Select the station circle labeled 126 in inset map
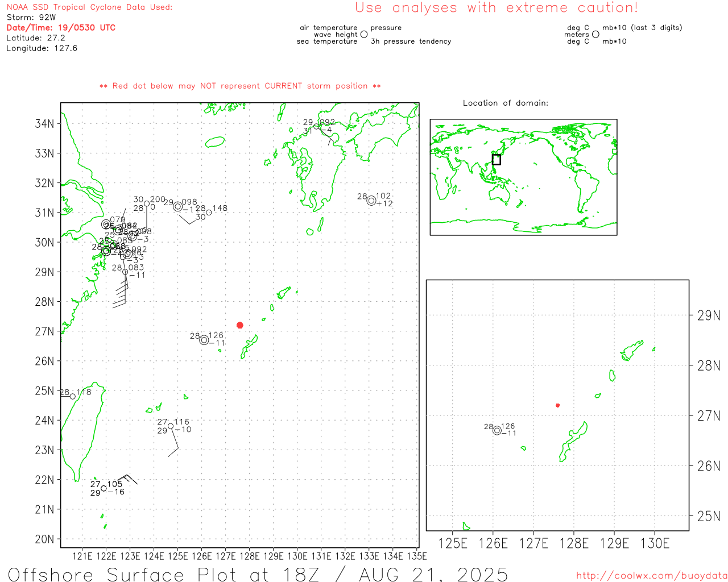 click(x=497, y=431)
